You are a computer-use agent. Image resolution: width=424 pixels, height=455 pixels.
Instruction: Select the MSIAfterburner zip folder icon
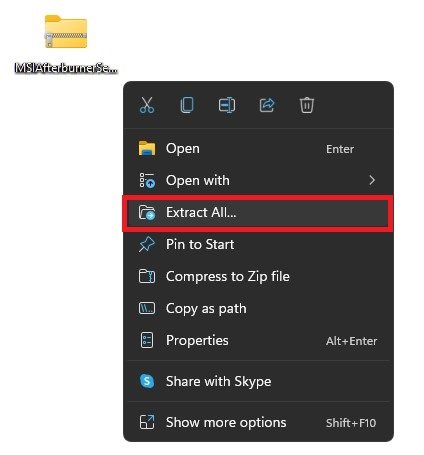click(x=66, y=32)
